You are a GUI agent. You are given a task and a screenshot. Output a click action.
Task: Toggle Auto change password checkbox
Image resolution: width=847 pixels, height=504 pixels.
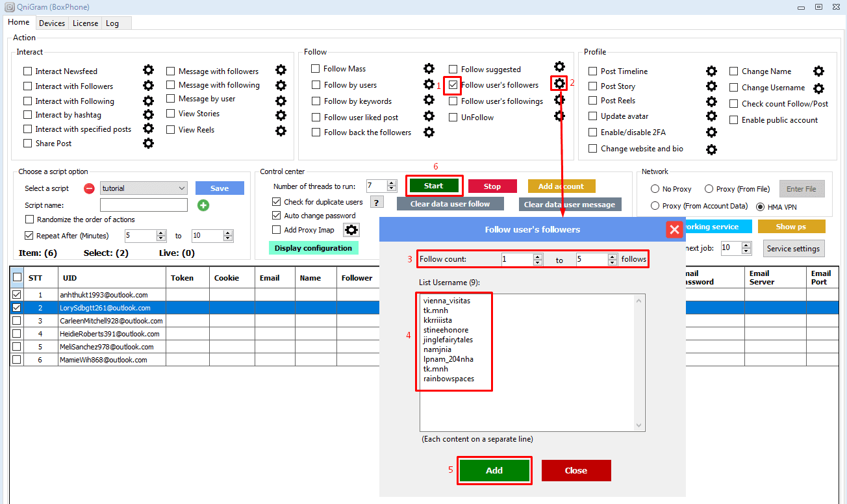pos(277,216)
